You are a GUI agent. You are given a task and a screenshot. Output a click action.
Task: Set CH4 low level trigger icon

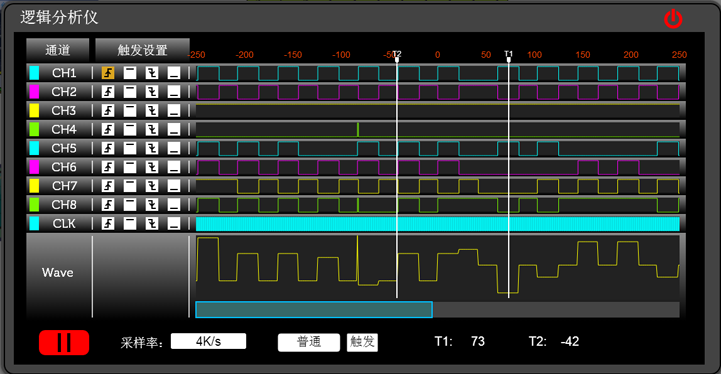[174, 129]
